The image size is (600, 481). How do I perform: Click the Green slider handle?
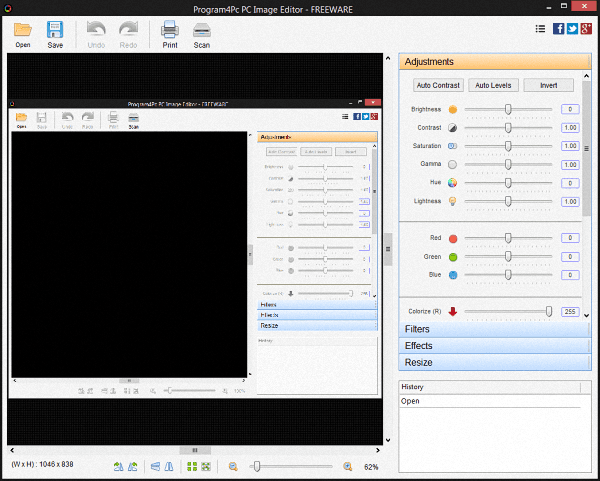[x=508, y=257]
